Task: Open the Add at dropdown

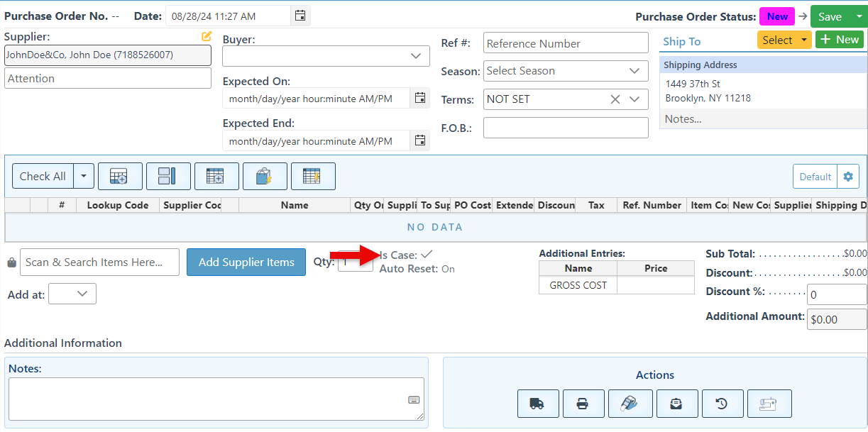Action: pos(82,294)
